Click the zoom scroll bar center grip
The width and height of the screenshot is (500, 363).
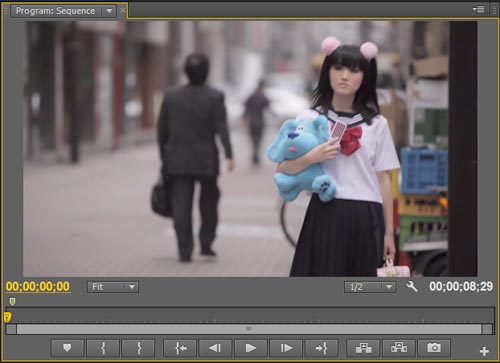249,329
